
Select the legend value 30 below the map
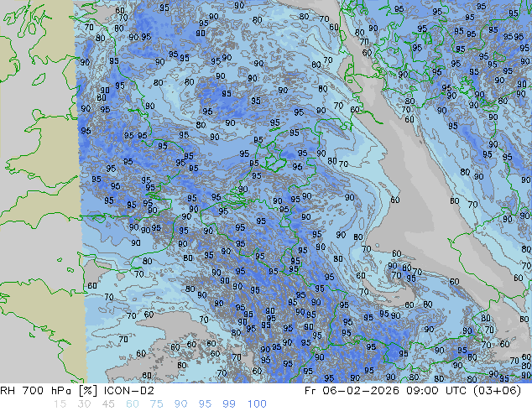tap(84, 404)
